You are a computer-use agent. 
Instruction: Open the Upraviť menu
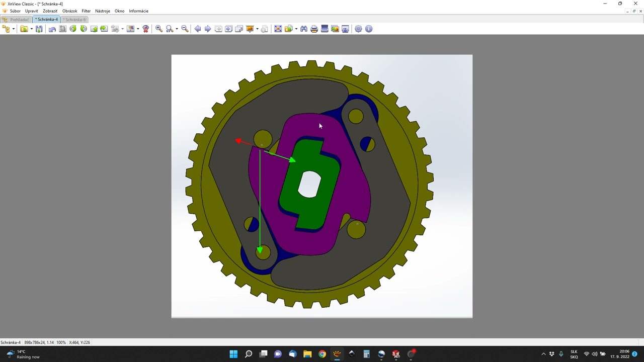tap(32, 11)
